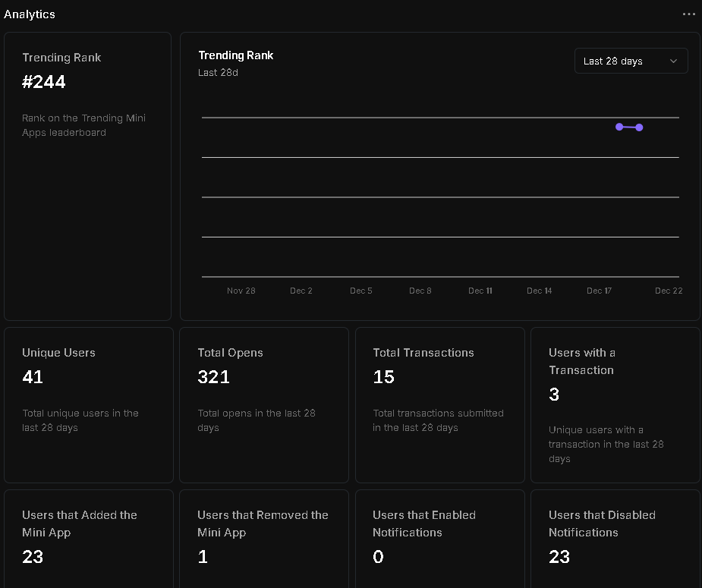702x588 pixels.
Task: Select the Trending Rank #244 card
Action: pos(87,175)
